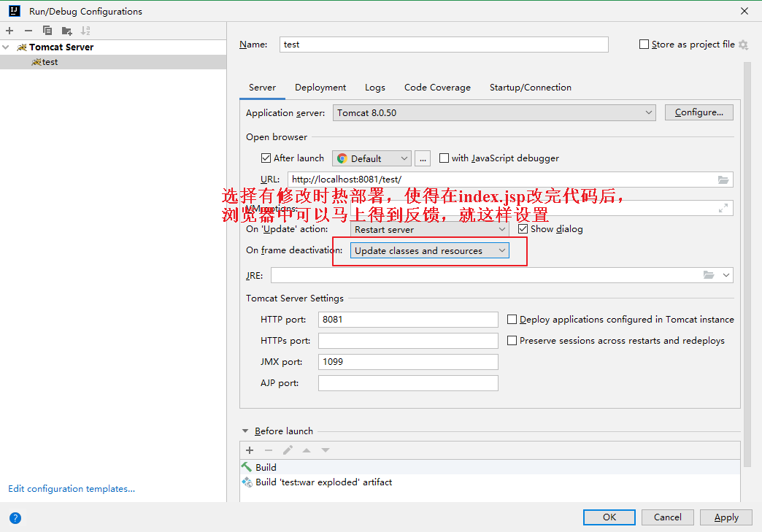The width and height of the screenshot is (762, 532).
Task: Enable Deploy applications configured in Tomcat instance
Action: coord(512,319)
